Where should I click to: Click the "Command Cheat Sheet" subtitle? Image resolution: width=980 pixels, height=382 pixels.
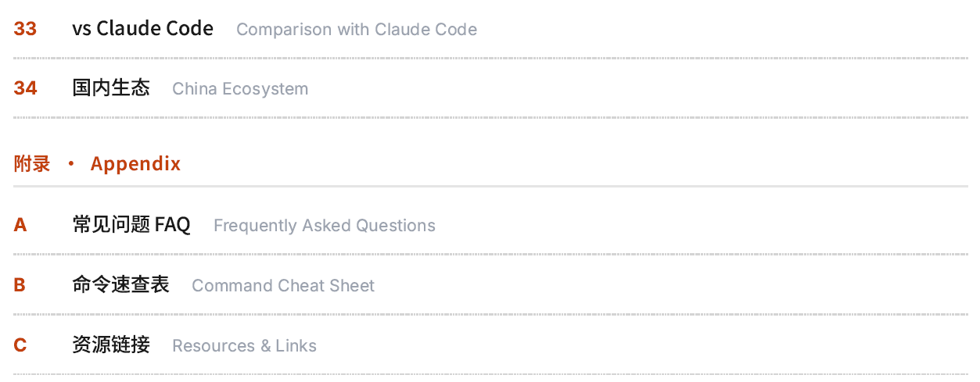click(282, 286)
